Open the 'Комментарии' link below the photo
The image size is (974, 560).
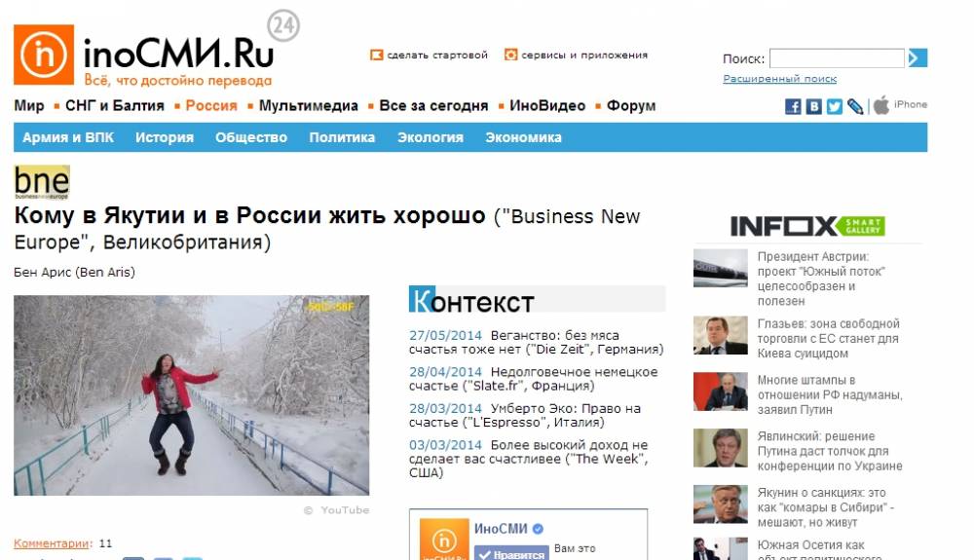coord(52,543)
